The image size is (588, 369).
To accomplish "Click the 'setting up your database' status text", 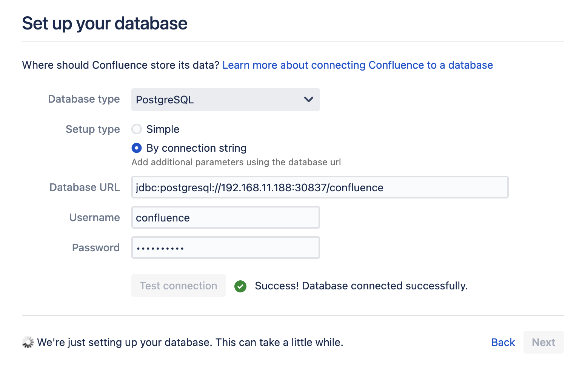I will point(190,342).
